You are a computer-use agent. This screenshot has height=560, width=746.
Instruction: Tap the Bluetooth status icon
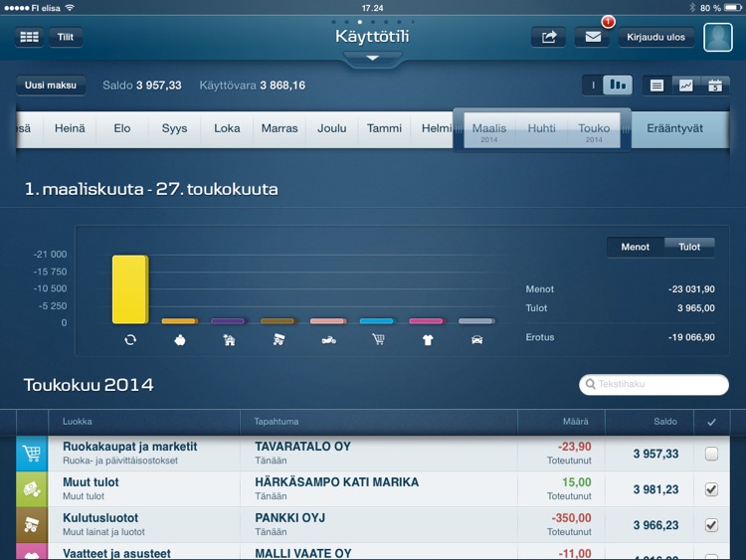(692, 8)
